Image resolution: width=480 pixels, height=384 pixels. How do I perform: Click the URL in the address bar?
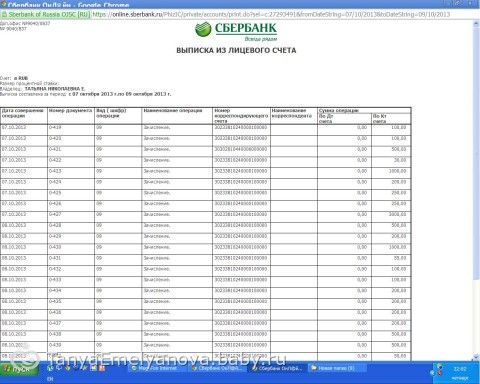tap(271, 15)
